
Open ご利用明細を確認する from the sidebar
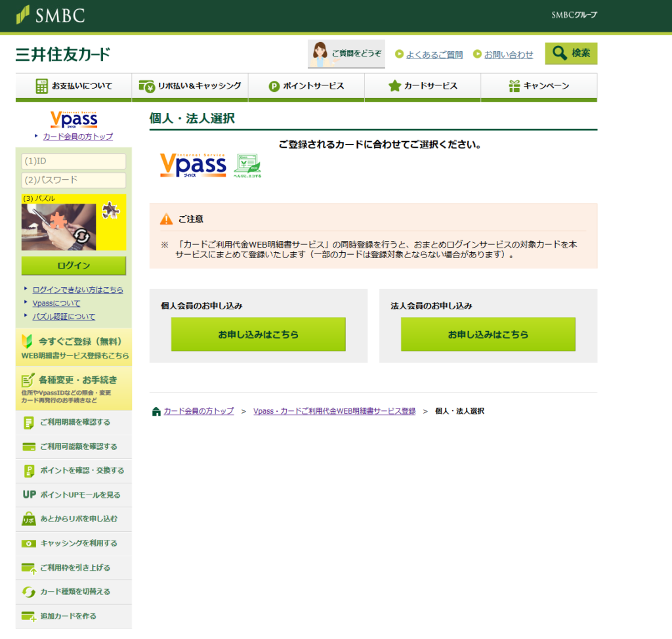[73, 422]
